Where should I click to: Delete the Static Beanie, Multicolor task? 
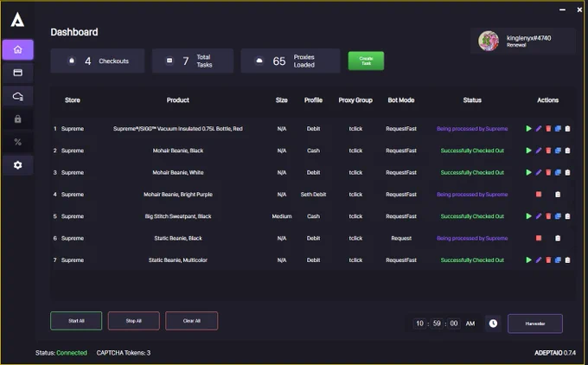coord(548,260)
